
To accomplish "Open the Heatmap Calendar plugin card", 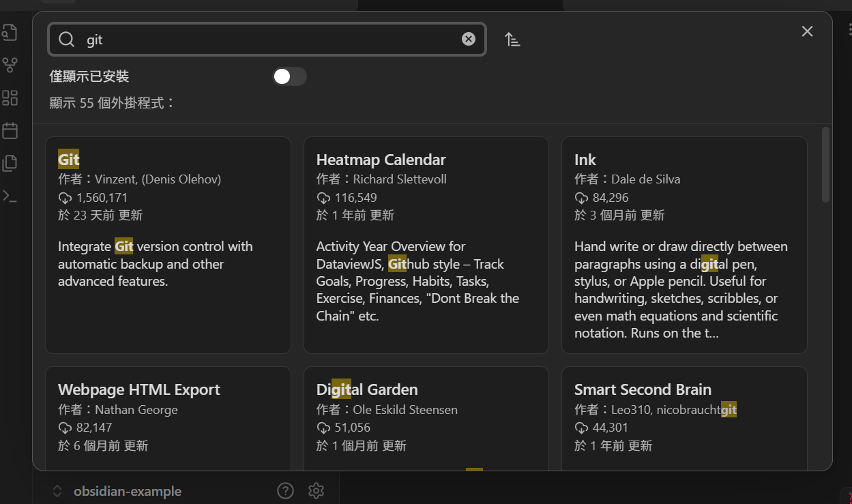I will [x=426, y=245].
